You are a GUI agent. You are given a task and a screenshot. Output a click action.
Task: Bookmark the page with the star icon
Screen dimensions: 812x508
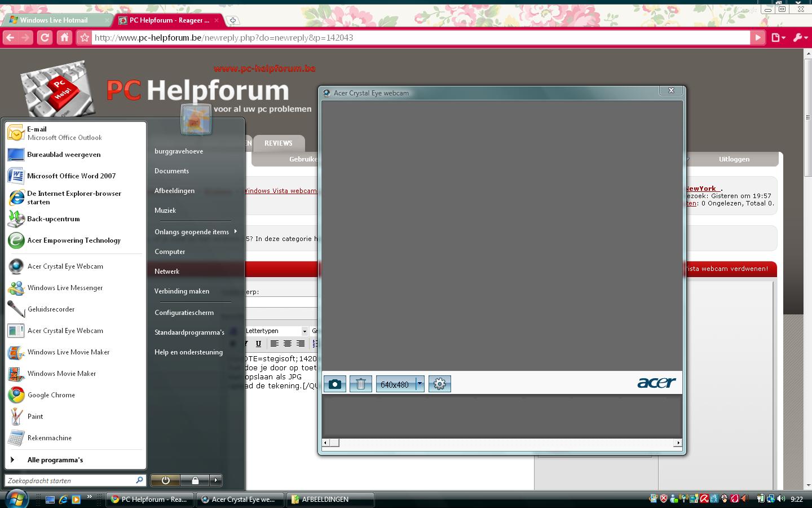tap(85, 38)
